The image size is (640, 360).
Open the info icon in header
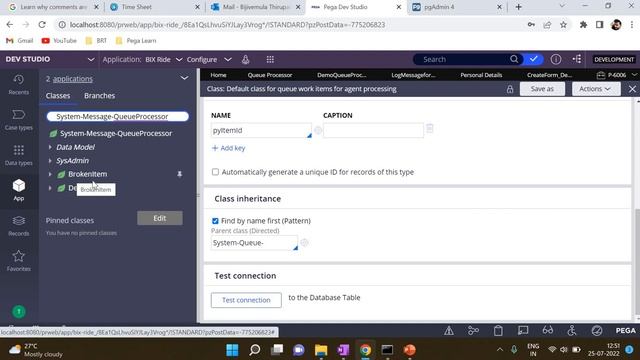click(556, 60)
